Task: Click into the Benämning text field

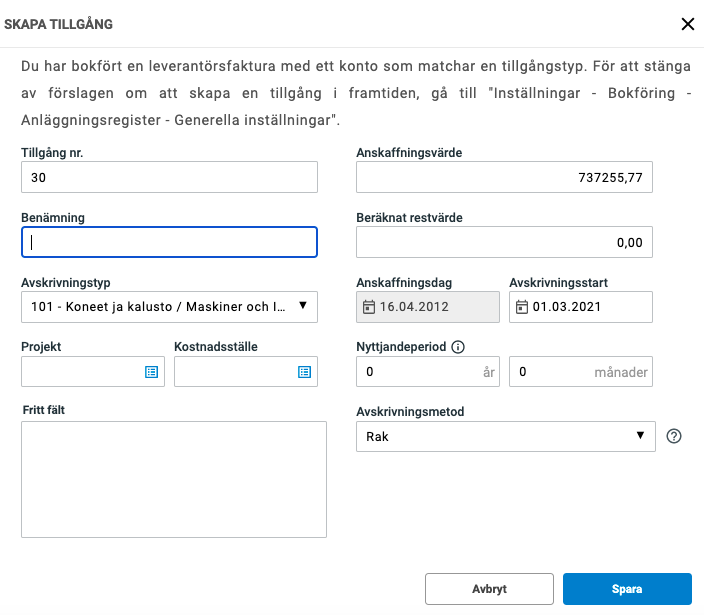Action: pos(169,242)
